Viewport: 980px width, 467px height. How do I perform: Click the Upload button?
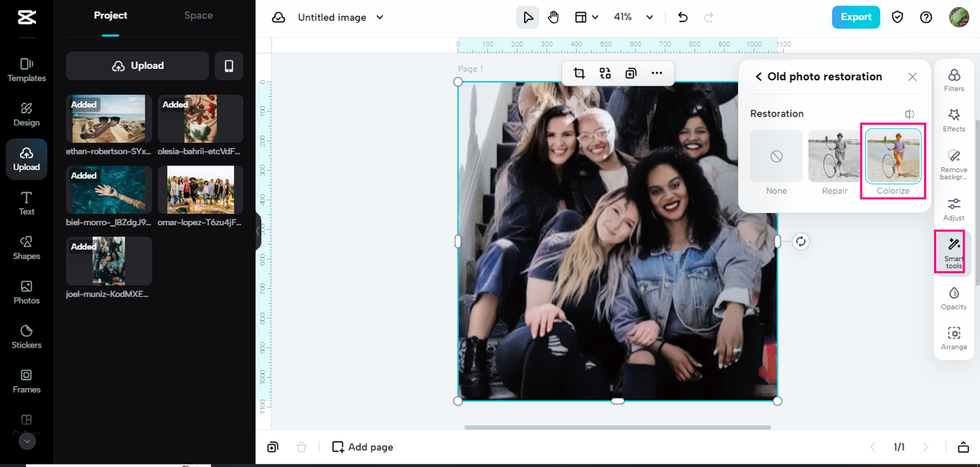coord(137,66)
